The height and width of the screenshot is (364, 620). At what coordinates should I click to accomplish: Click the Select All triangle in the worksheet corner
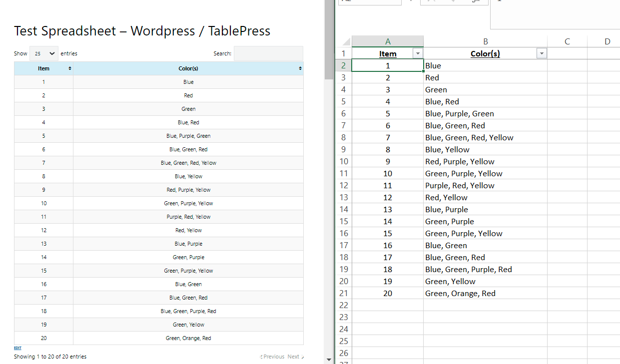[346, 40]
